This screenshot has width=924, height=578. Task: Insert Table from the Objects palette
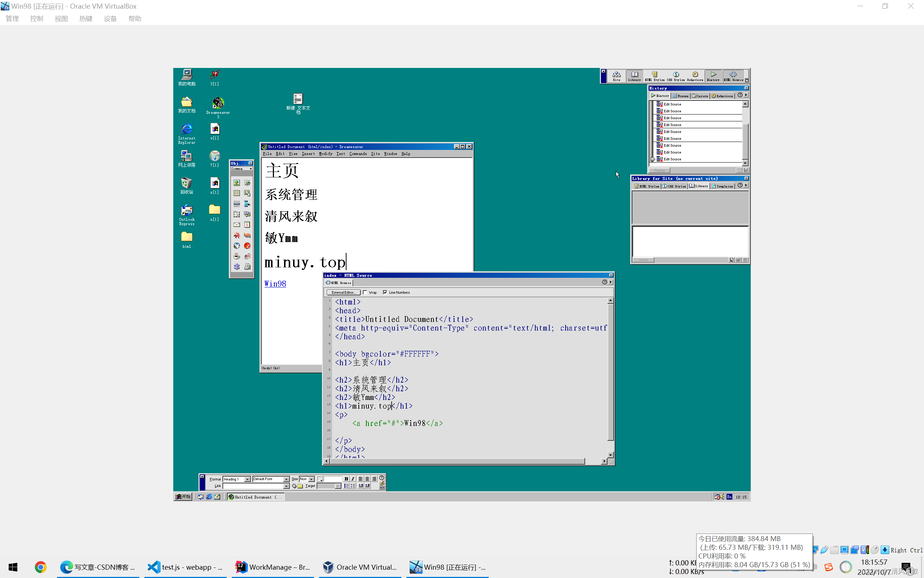coord(237,193)
